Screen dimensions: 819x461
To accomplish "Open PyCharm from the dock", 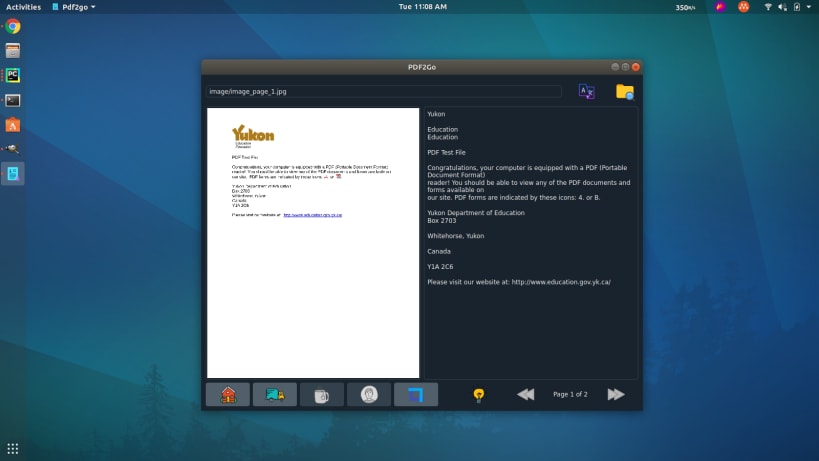I will point(13,75).
